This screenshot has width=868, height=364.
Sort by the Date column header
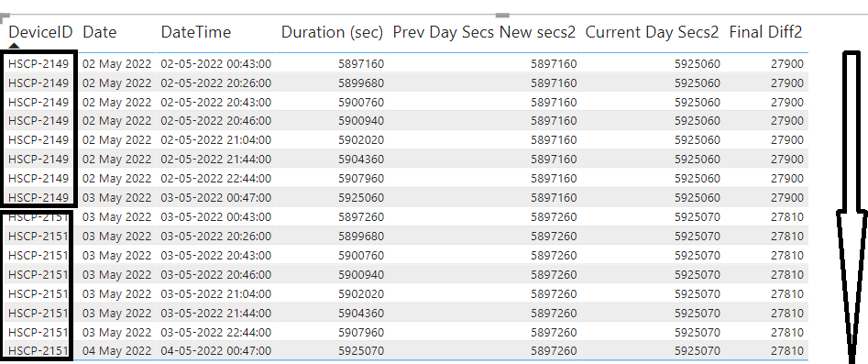coord(100,32)
